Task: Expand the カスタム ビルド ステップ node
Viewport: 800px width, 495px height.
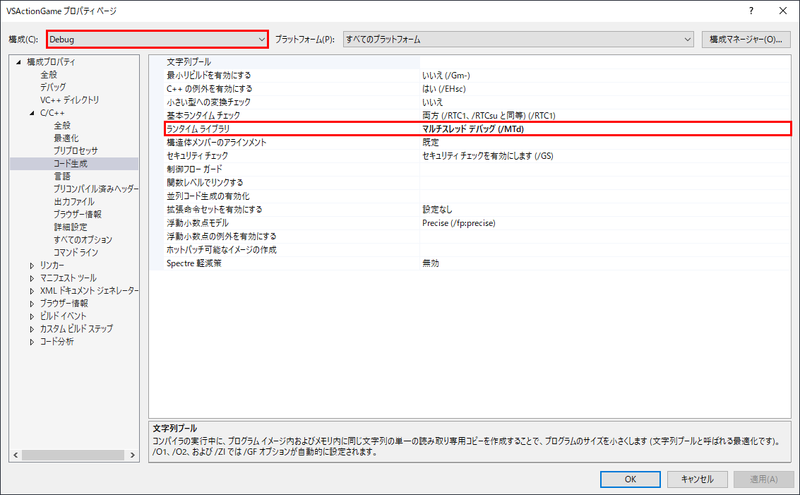Action: coord(32,330)
